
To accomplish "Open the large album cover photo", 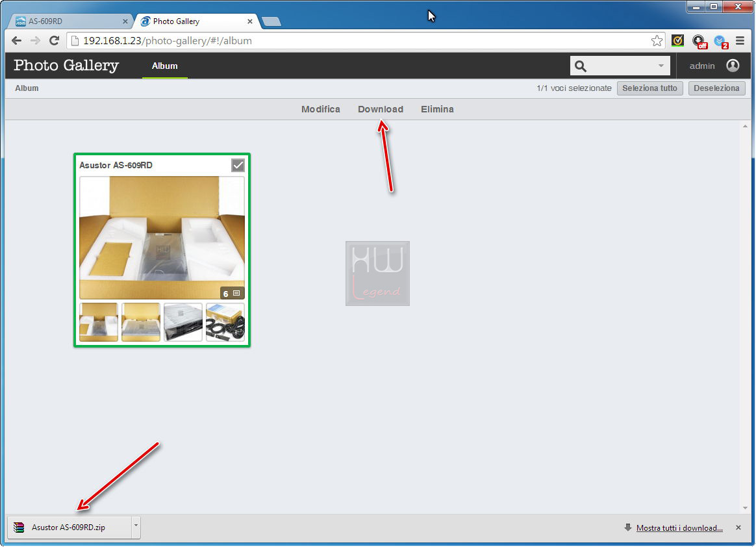I will 162,238.
